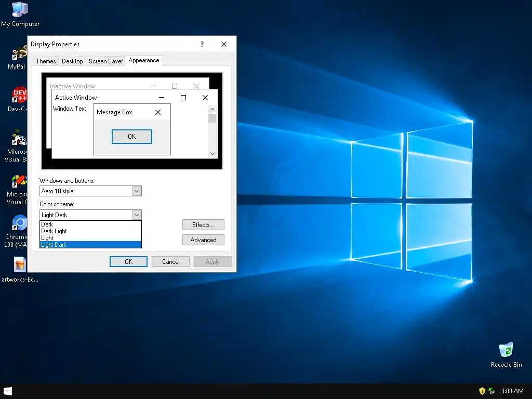Click the Cancel button
Image resolution: width=532 pixels, height=399 pixels.
(170, 262)
